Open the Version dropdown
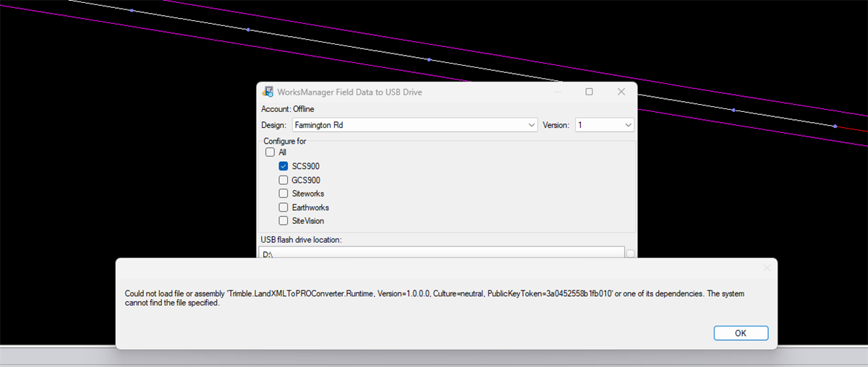 pyautogui.click(x=605, y=125)
